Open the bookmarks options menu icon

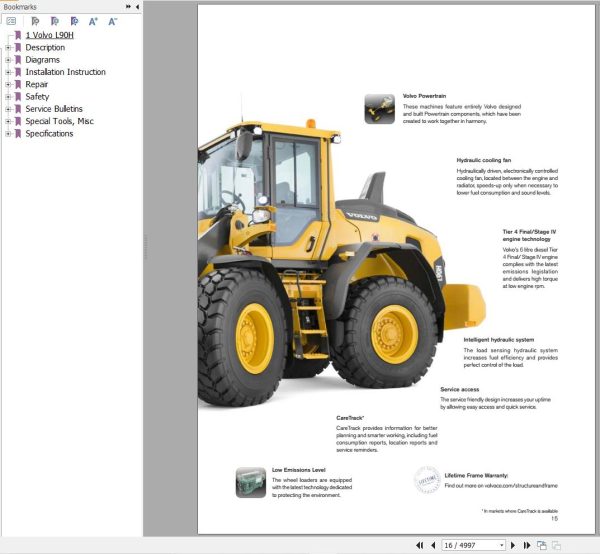point(11,21)
